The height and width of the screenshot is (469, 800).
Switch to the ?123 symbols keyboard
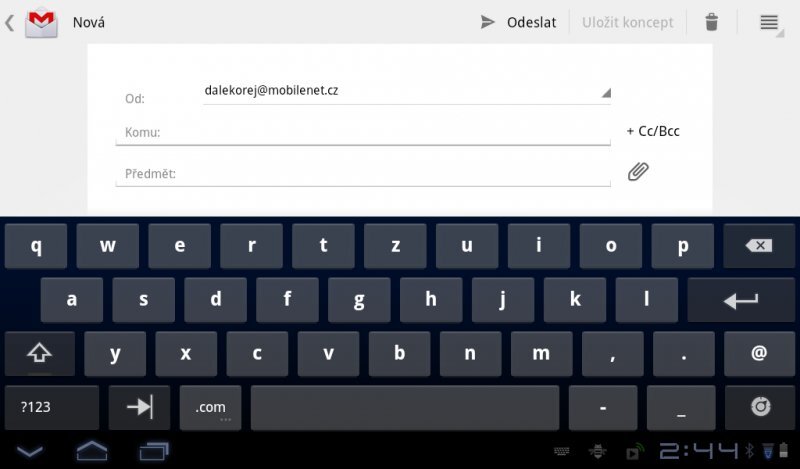(52, 408)
